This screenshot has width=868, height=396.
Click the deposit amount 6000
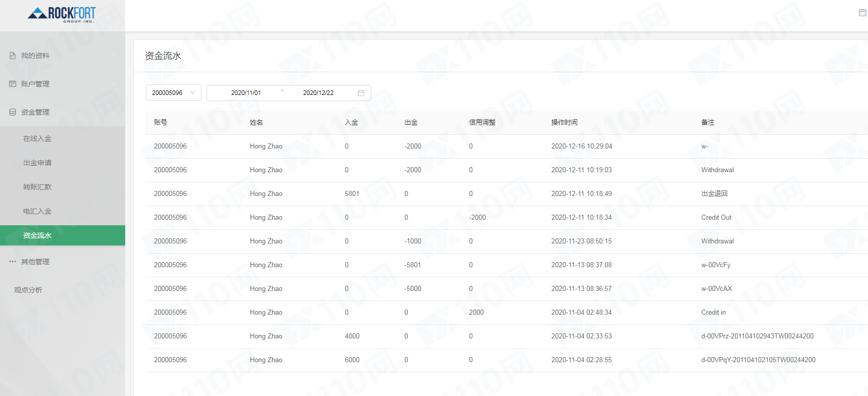(352, 360)
